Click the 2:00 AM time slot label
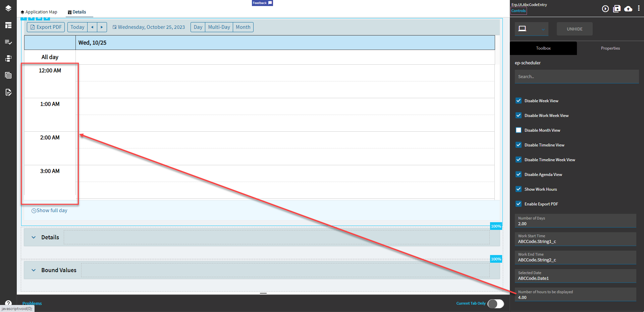 pyautogui.click(x=50, y=137)
